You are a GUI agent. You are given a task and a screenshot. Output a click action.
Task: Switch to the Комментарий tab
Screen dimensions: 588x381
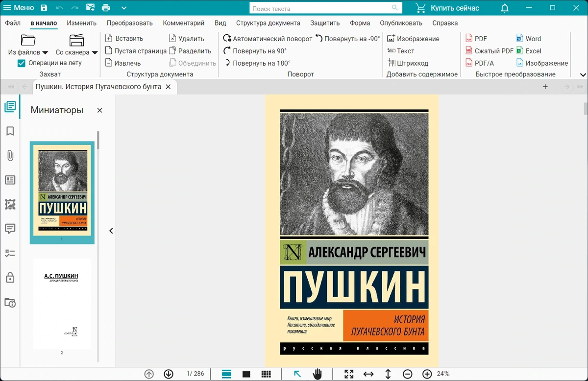coord(184,23)
